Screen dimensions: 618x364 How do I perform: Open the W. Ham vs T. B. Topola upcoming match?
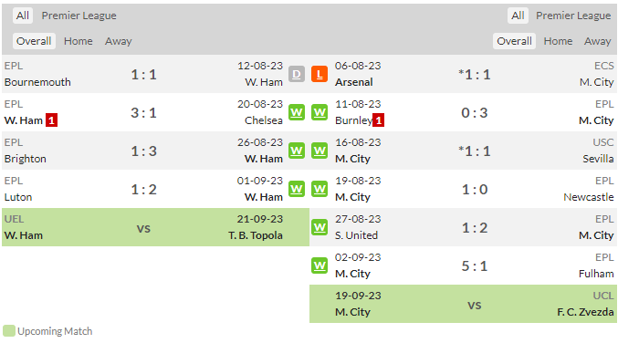tap(156, 227)
